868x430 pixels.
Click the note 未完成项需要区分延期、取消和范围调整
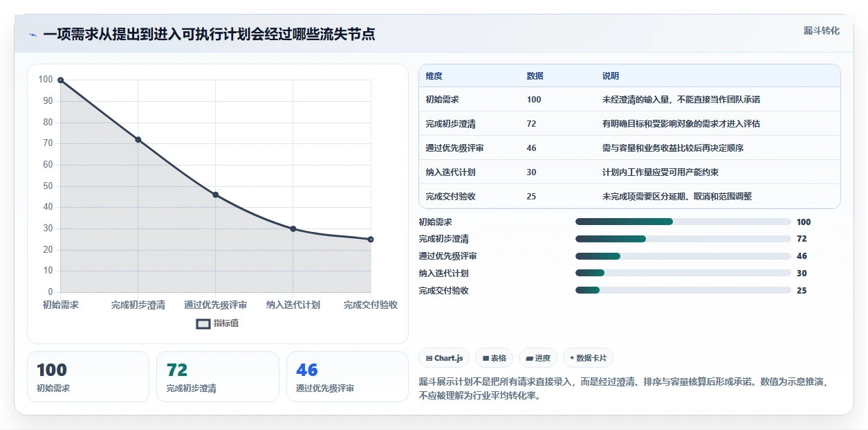point(677,197)
